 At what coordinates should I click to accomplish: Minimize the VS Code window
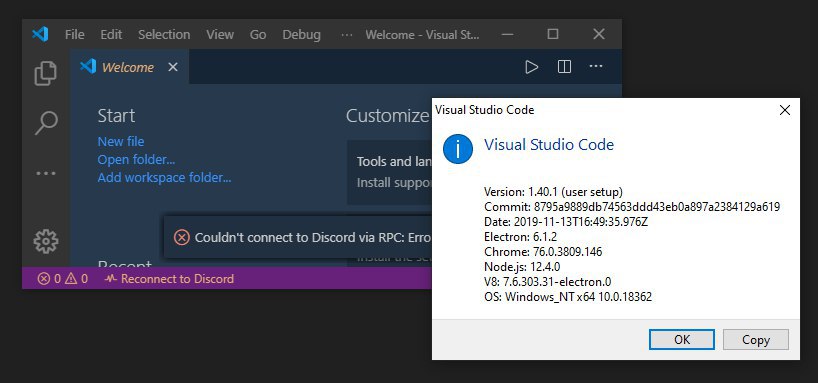[x=507, y=34]
